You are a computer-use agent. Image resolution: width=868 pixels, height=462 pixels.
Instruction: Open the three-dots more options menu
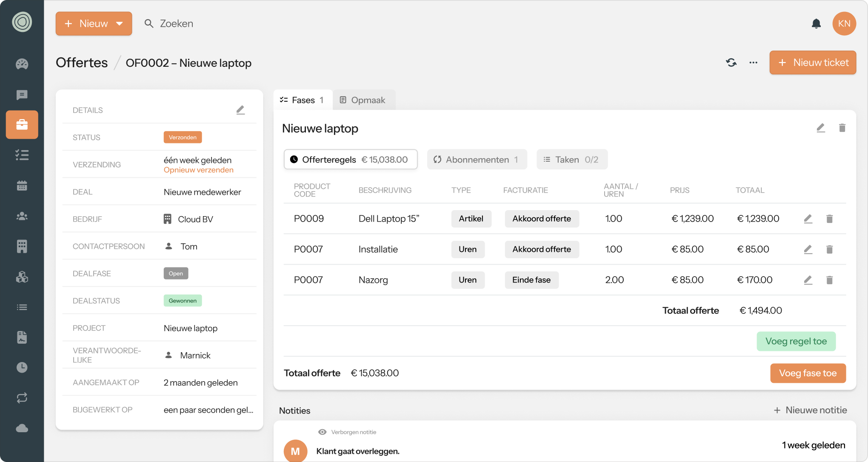tap(753, 63)
